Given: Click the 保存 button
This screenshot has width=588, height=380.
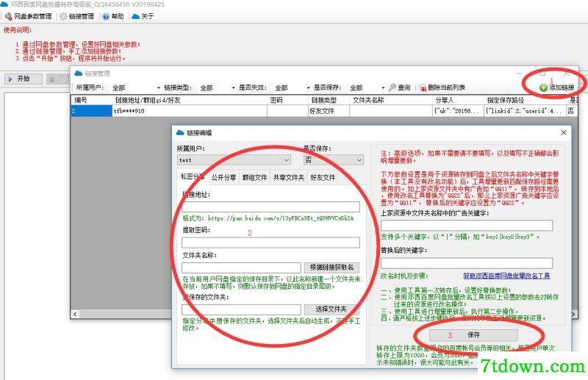Looking at the screenshot, I should [x=473, y=334].
